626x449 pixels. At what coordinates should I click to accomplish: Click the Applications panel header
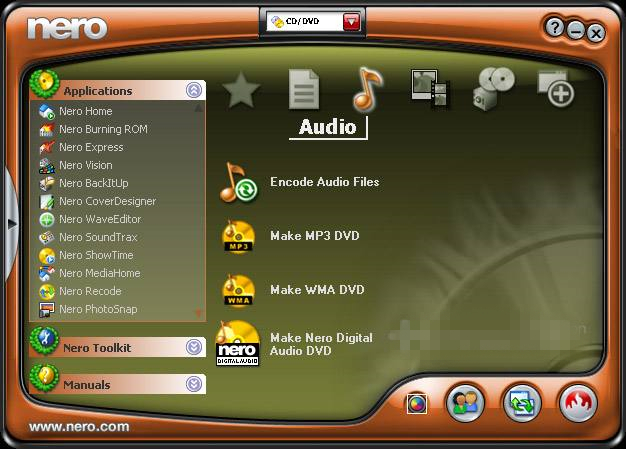118,91
